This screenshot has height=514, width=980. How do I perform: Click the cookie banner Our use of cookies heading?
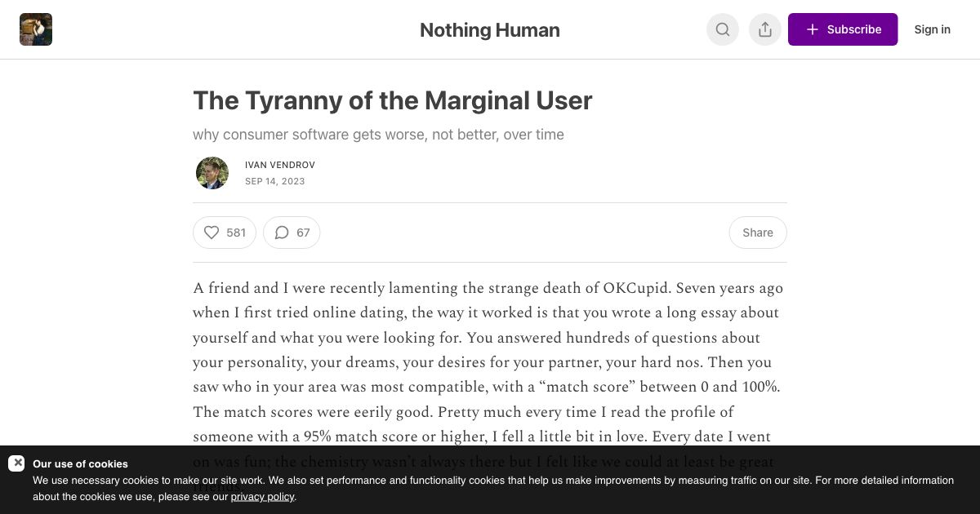point(80,463)
